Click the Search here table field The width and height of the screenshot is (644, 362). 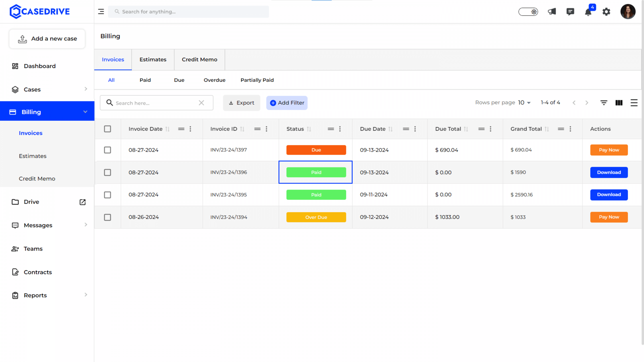click(157, 103)
